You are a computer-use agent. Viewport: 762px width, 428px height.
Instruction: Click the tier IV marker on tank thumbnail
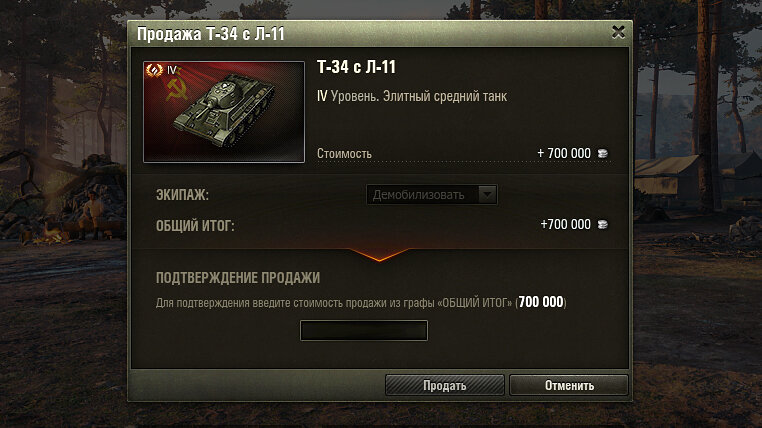click(x=172, y=70)
